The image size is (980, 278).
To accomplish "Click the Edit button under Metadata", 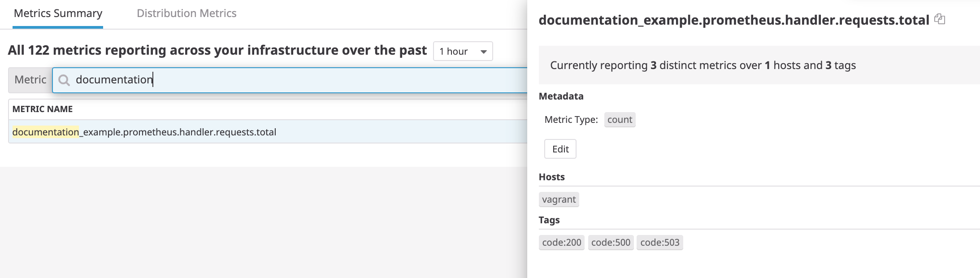I will (560, 149).
